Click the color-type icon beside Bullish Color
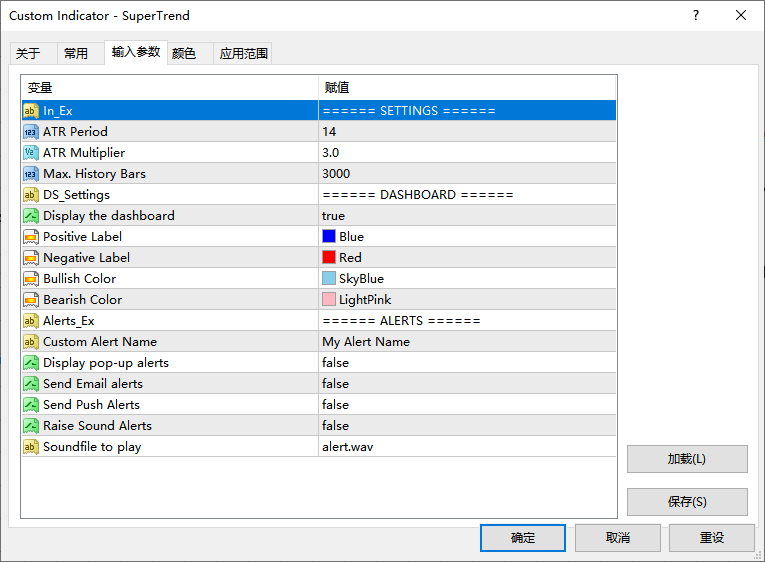Image resolution: width=765 pixels, height=562 pixels. pos(31,279)
